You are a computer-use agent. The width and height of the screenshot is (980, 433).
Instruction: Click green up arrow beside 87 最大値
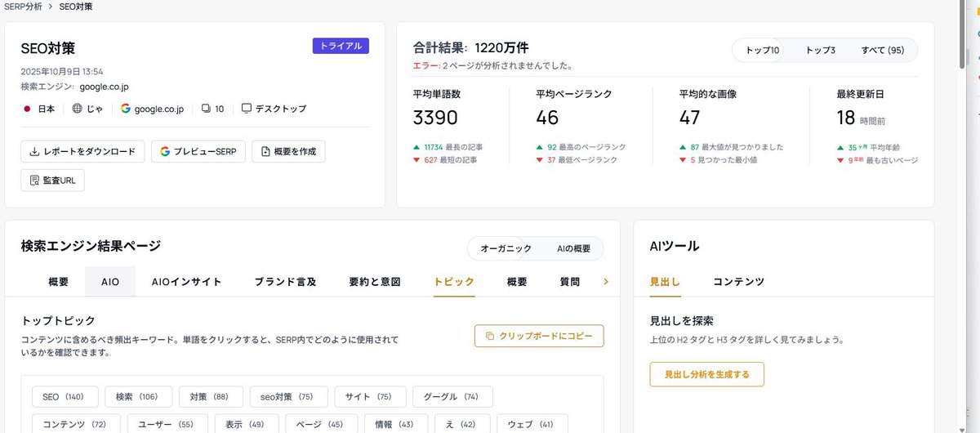pos(683,147)
